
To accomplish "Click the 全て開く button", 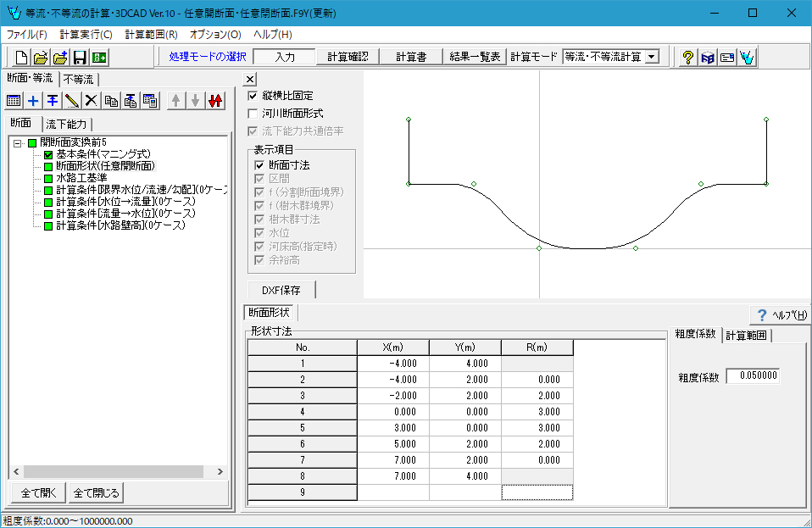I will [x=38, y=492].
